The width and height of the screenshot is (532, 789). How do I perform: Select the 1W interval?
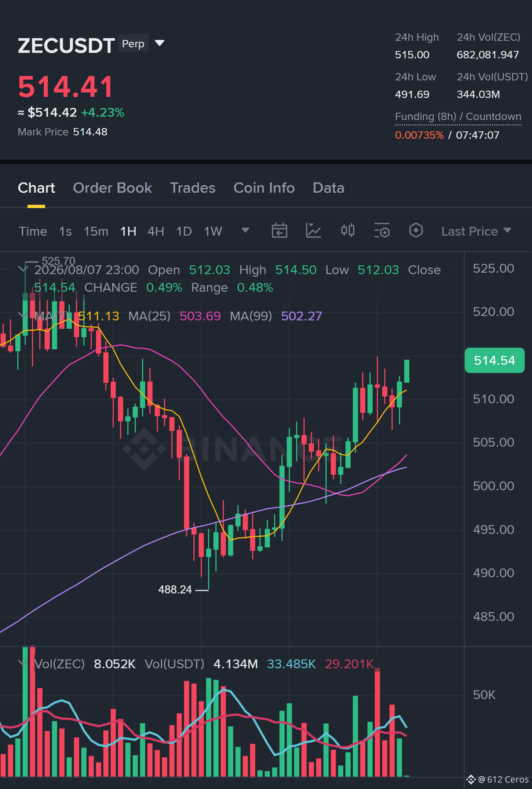point(213,231)
